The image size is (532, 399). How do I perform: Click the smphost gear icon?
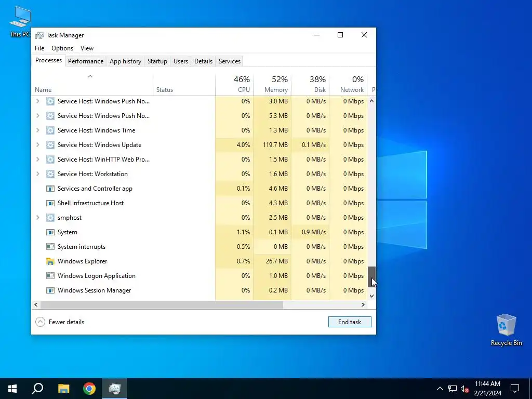coord(50,218)
